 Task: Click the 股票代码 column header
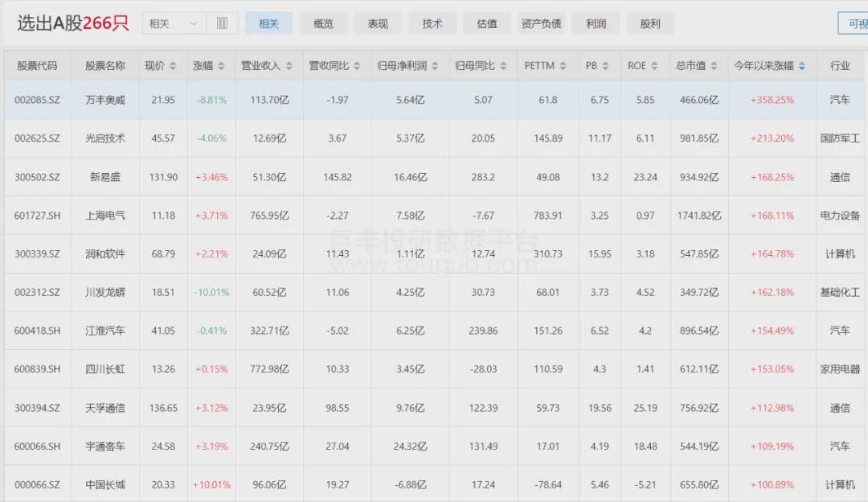[37, 66]
